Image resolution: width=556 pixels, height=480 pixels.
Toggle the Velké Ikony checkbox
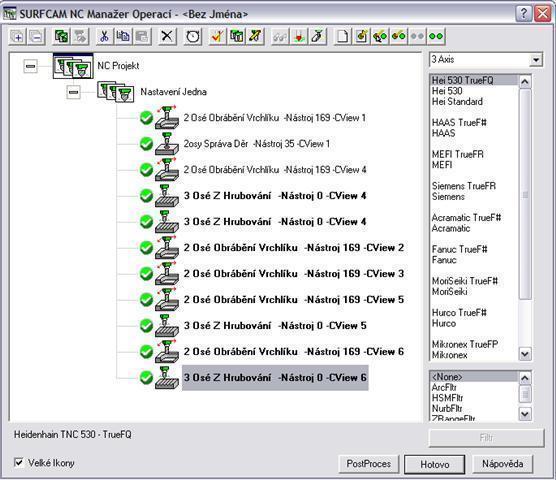click(x=19, y=463)
